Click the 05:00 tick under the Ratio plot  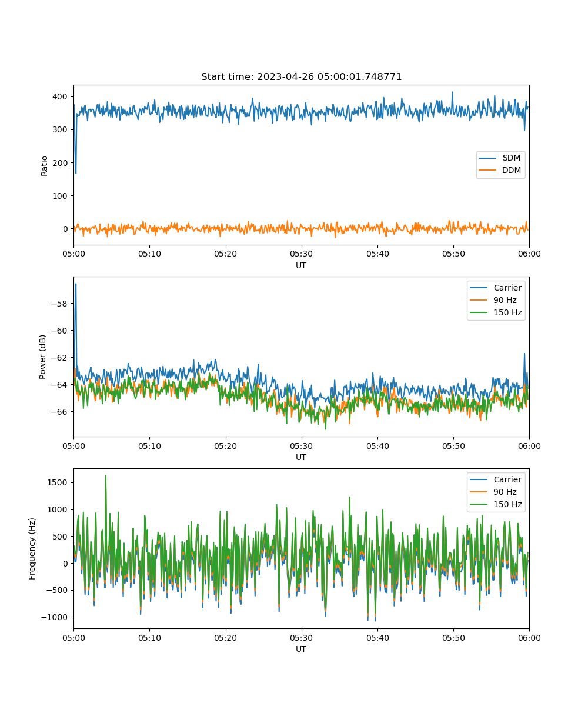tap(73, 254)
